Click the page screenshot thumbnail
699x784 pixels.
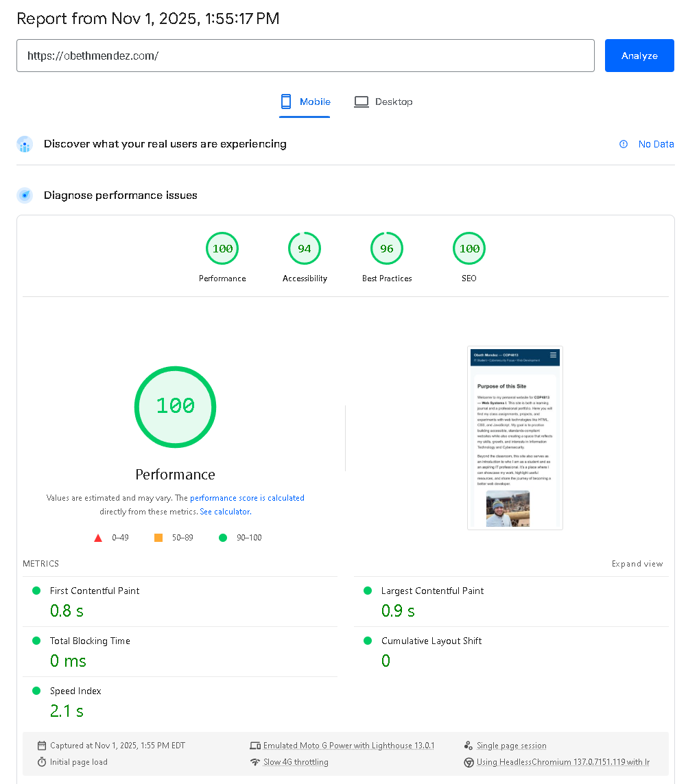coord(514,438)
